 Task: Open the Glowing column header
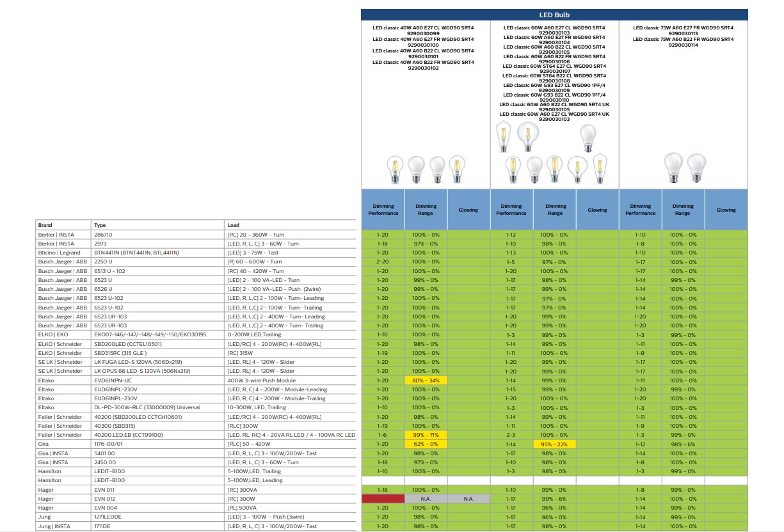(468, 209)
